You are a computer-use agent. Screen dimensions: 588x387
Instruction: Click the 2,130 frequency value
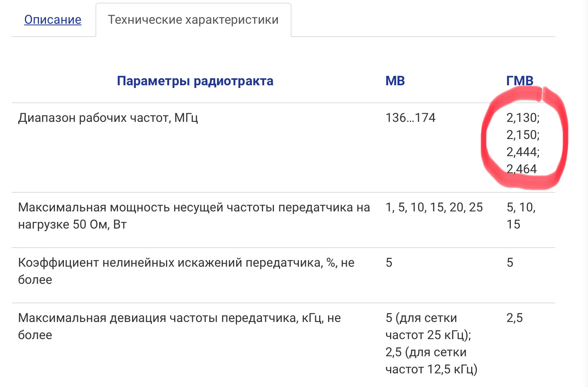coord(523,118)
